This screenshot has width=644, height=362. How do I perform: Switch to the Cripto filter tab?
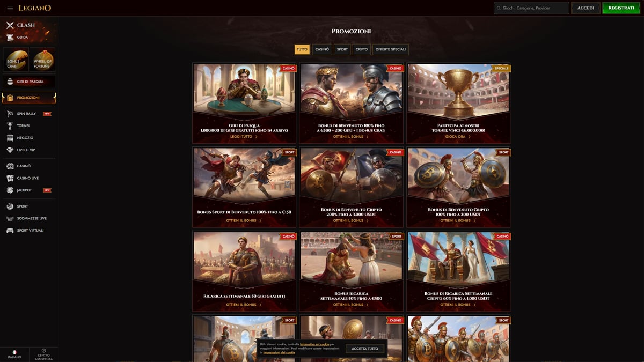pyautogui.click(x=362, y=49)
